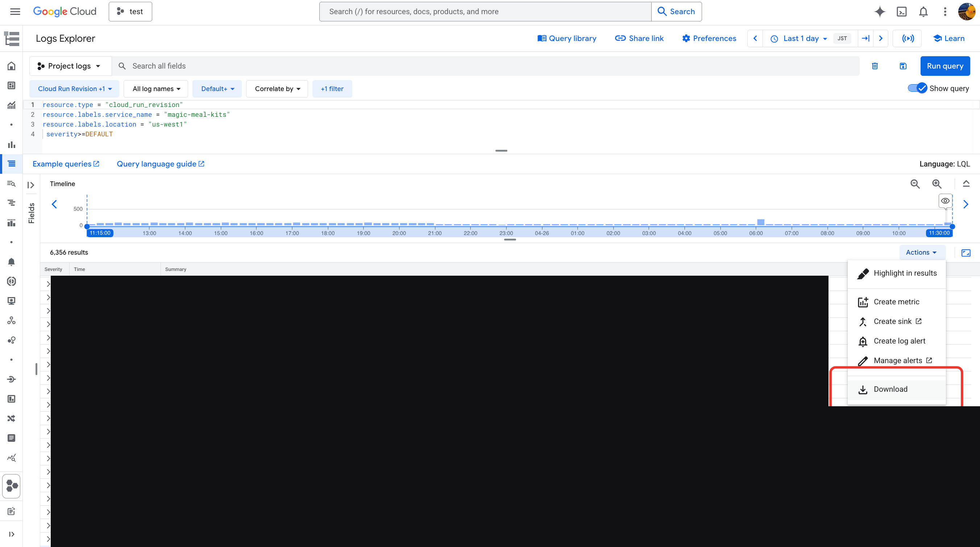Image resolution: width=980 pixels, height=547 pixels.
Task: Go to previous time range arrow
Action: point(755,38)
